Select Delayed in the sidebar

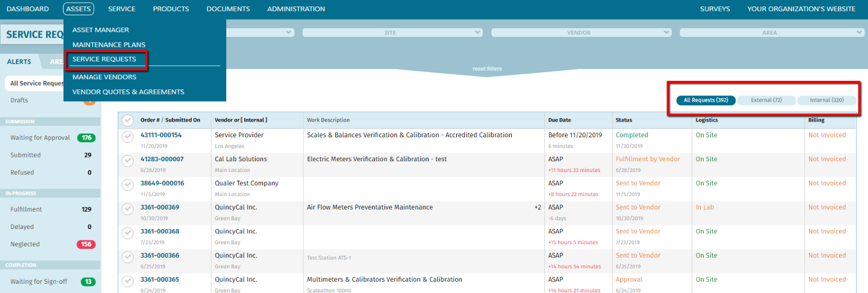[x=22, y=227]
